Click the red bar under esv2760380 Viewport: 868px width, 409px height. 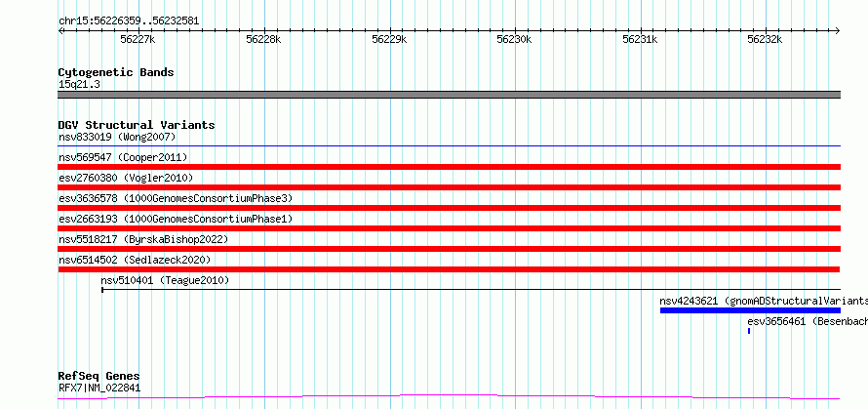450,187
